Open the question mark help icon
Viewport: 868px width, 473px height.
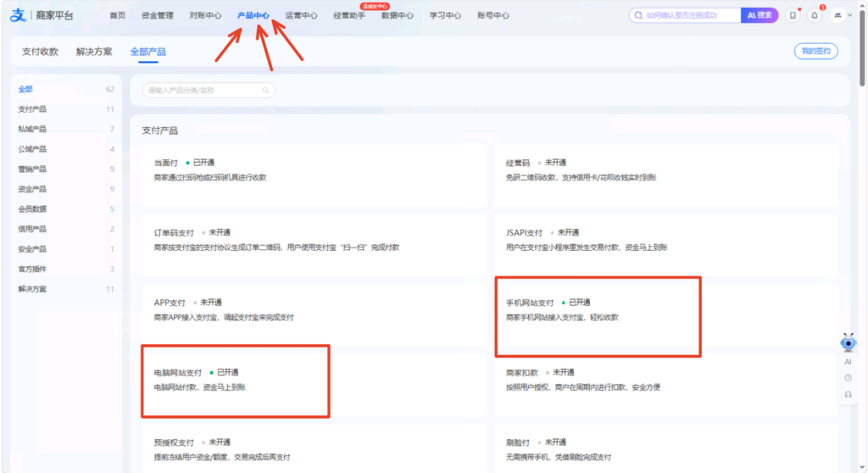(x=848, y=378)
